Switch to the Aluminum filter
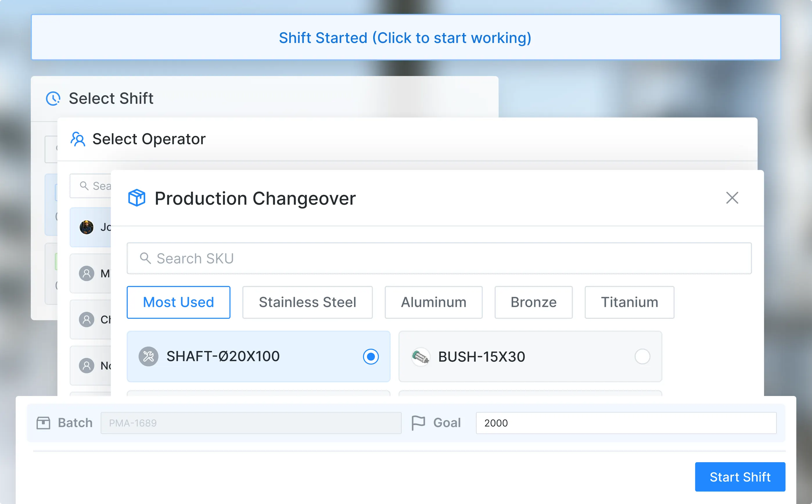The height and width of the screenshot is (504, 812). (433, 302)
